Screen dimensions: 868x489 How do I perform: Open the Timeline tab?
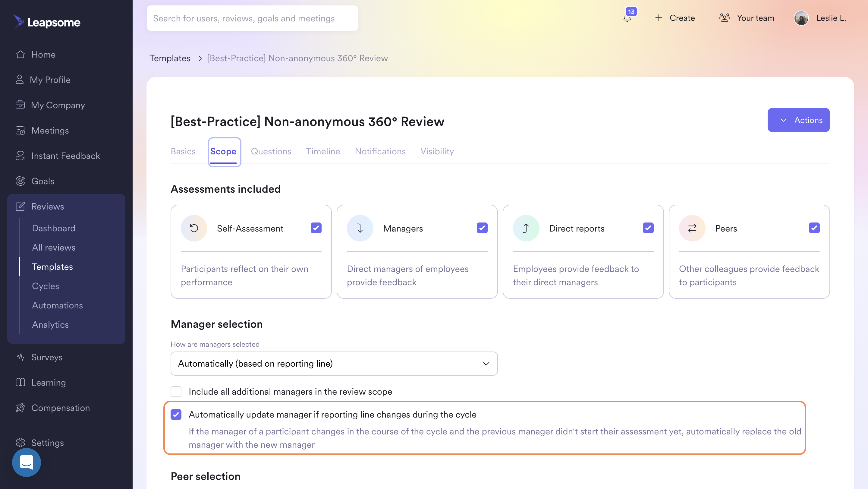323,151
